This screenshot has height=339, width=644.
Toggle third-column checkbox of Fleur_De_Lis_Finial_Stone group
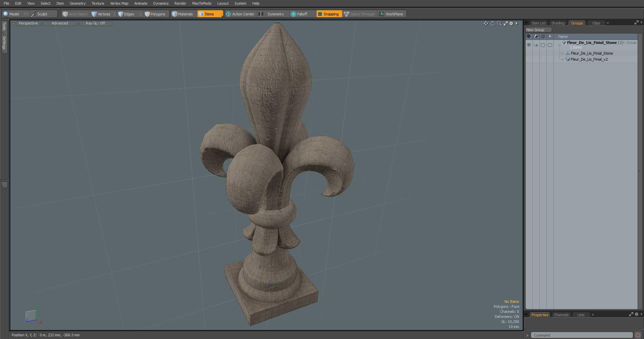[x=543, y=45]
